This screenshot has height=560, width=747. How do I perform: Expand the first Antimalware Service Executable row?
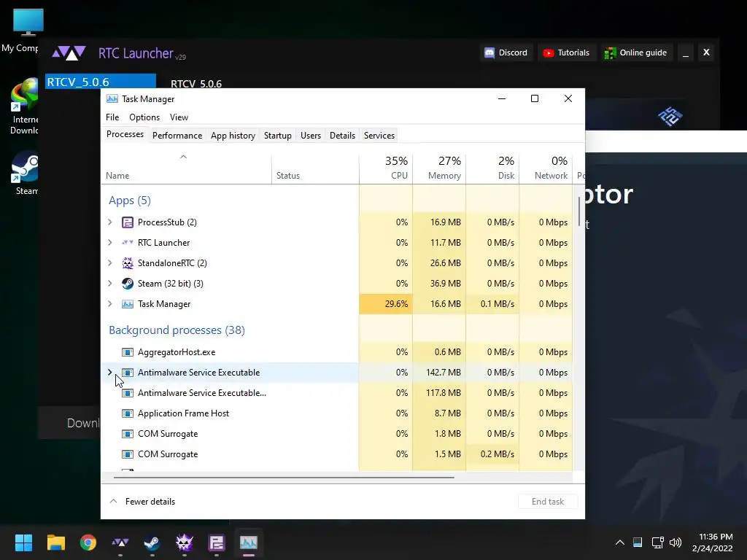(110, 373)
